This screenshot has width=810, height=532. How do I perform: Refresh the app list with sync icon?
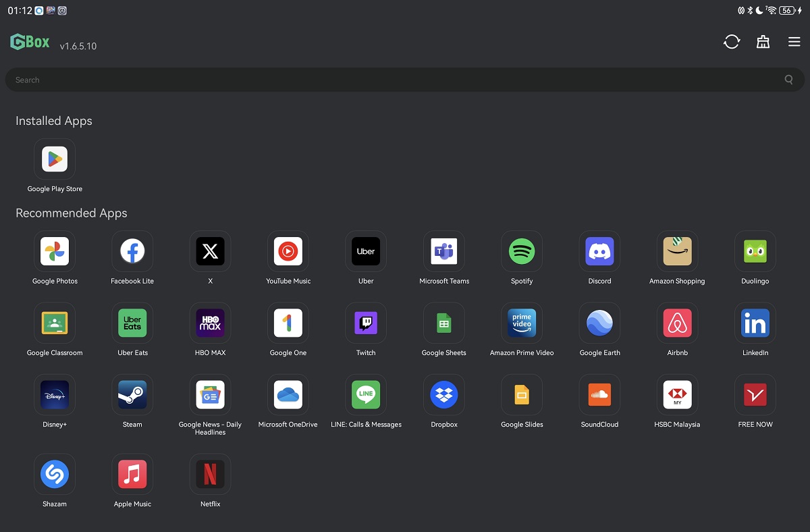click(732, 42)
